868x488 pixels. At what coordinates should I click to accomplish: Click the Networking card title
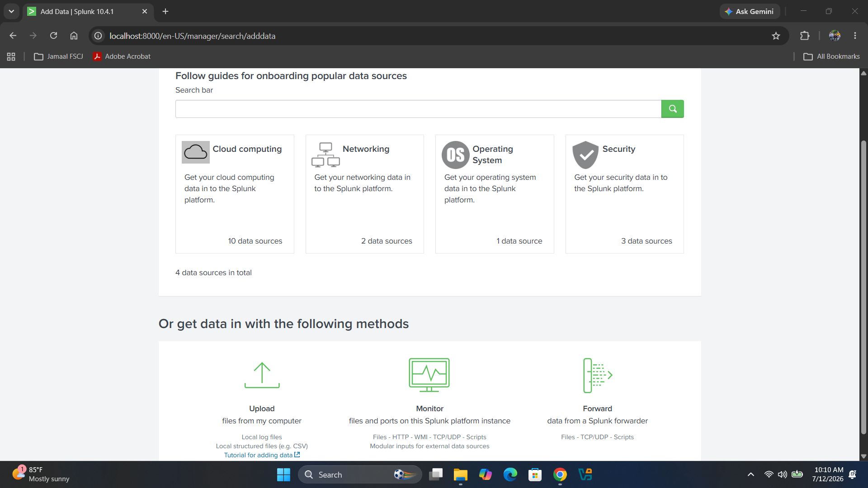[366, 149]
